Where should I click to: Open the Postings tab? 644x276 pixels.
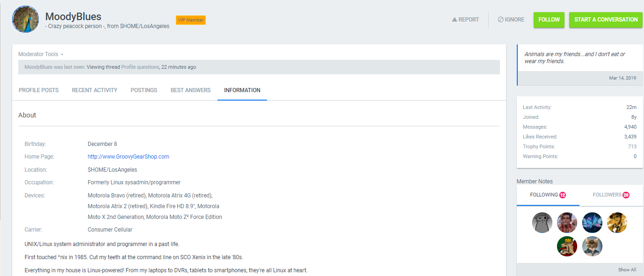144,90
